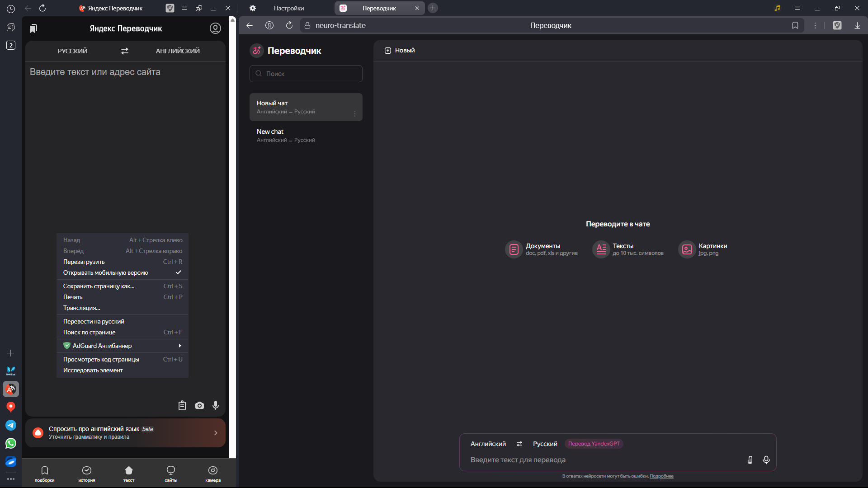Bookmark the current page in address bar
The height and width of the screenshot is (488, 868).
point(795,25)
